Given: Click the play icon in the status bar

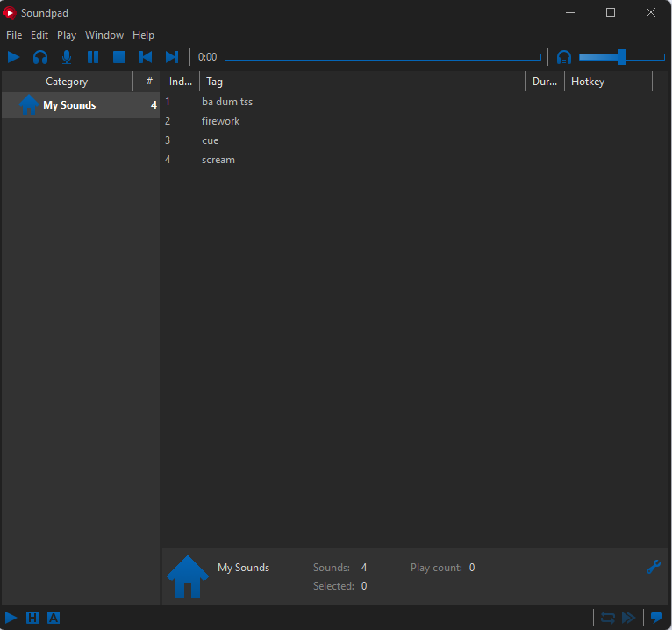Looking at the screenshot, I should pyautogui.click(x=11, y=618).
